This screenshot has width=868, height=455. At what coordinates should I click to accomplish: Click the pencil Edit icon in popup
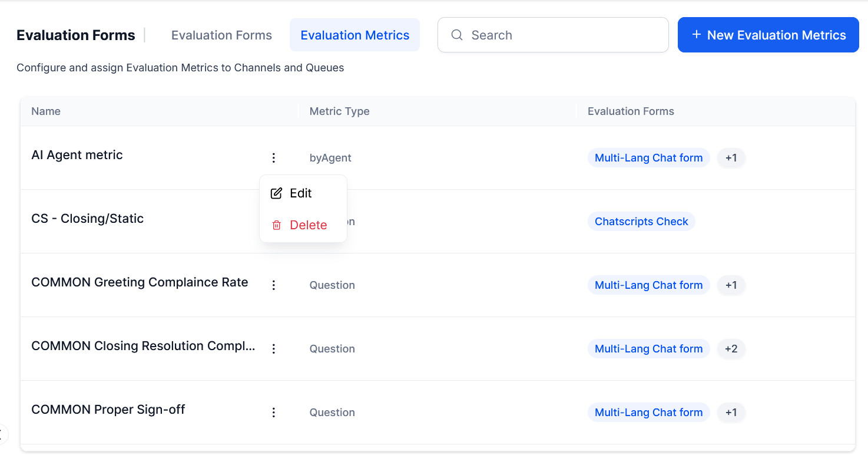[x=276, y=193]
